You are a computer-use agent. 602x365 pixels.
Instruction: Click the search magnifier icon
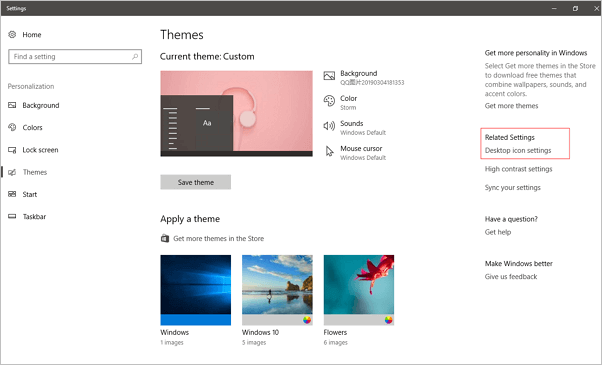(x=135, y=56)
